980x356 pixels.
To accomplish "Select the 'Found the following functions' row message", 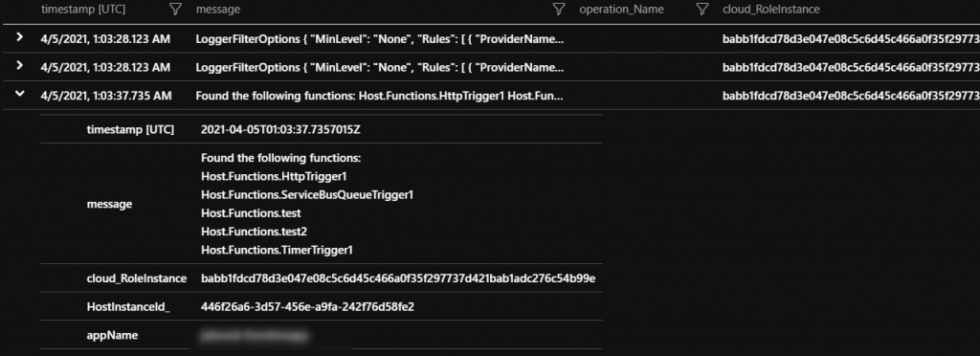I will point(380,96).
